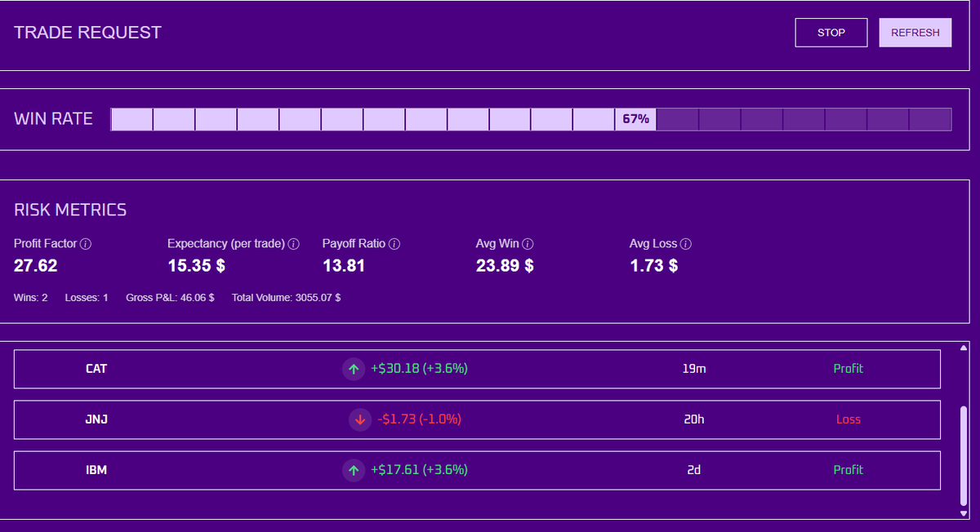980x532 pixels.
Task: Click the scrollbar up arrow in trades list
Action: click(x=964, y=348)
